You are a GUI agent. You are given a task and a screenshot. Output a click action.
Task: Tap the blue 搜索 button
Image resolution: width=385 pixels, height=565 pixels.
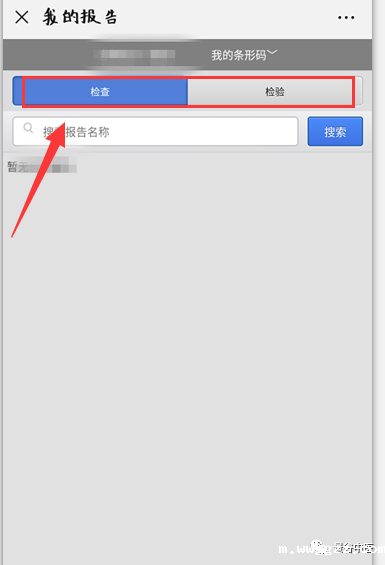(335, 132)
